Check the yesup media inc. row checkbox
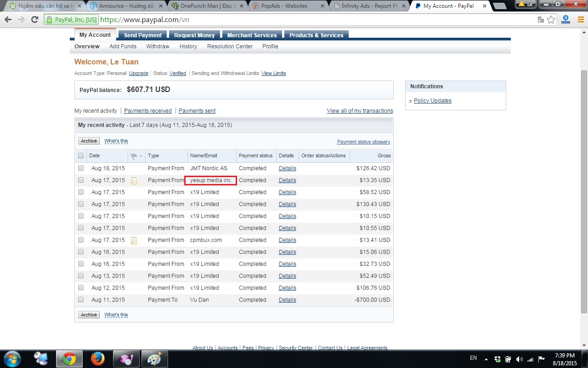588x368 pixels. click(x=81, y=180)
